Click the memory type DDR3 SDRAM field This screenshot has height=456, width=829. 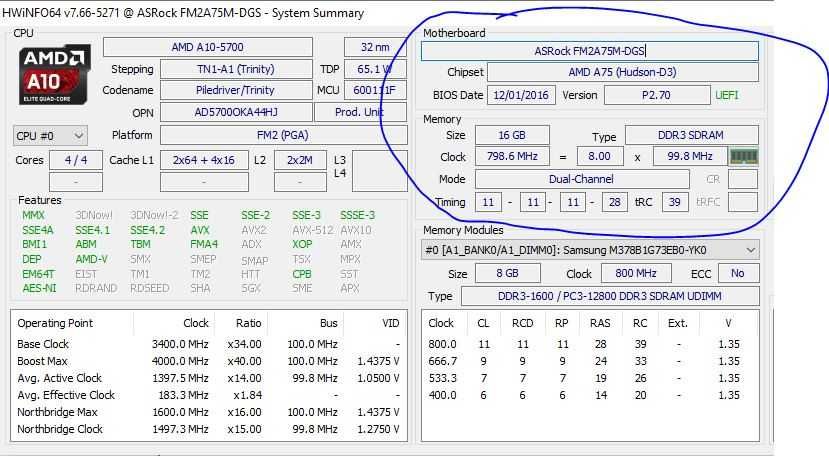click(692, 135)
